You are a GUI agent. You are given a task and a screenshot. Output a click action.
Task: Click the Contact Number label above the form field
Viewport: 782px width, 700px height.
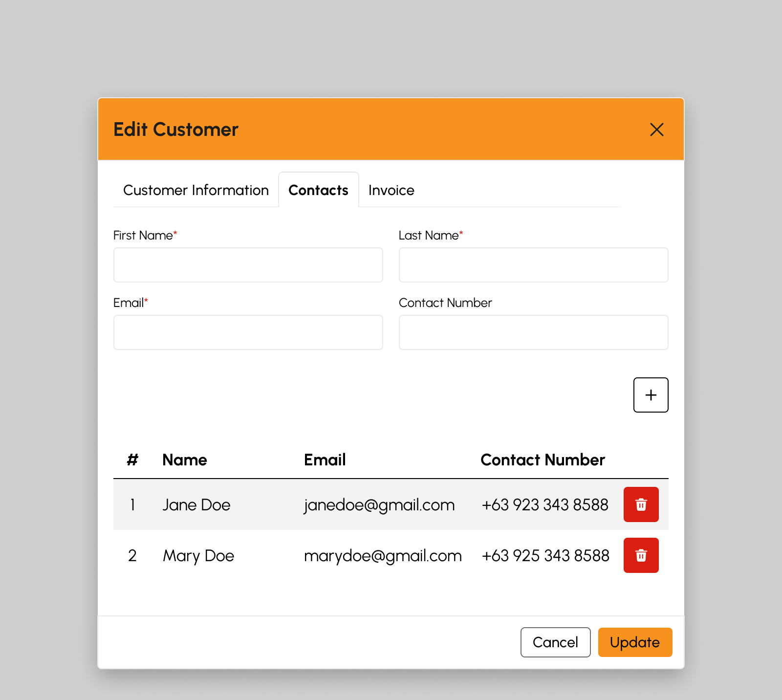pos(445,303)
